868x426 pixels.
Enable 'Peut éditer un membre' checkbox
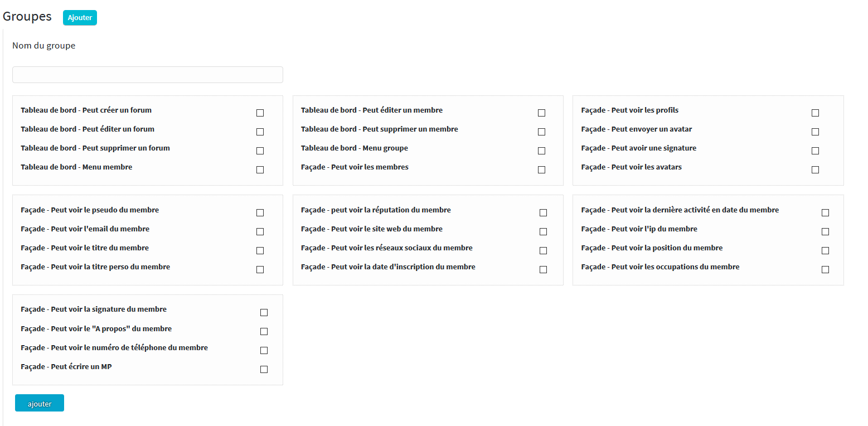541,113
